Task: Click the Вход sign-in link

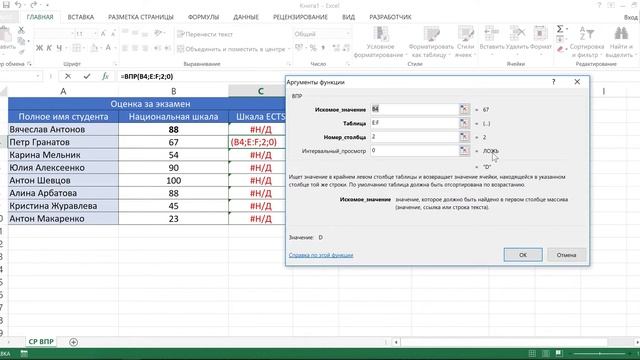Action: [x=631, y=17]
